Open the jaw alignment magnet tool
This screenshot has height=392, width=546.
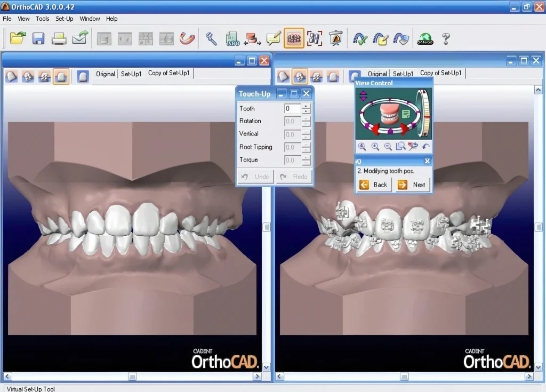click(187, 38)
